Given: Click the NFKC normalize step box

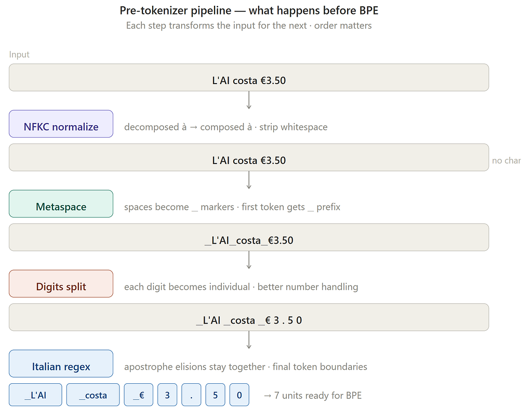Looking at the screenshot, I should (x=61, y=124).
